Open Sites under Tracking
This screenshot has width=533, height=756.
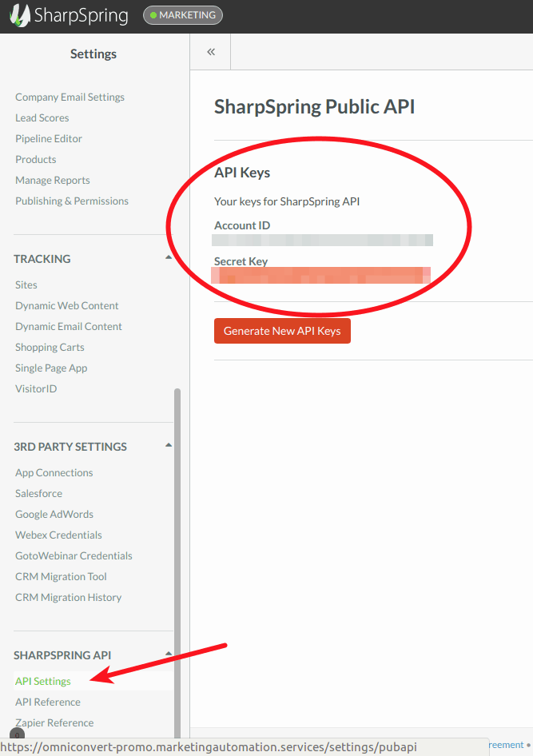[26, 284]
